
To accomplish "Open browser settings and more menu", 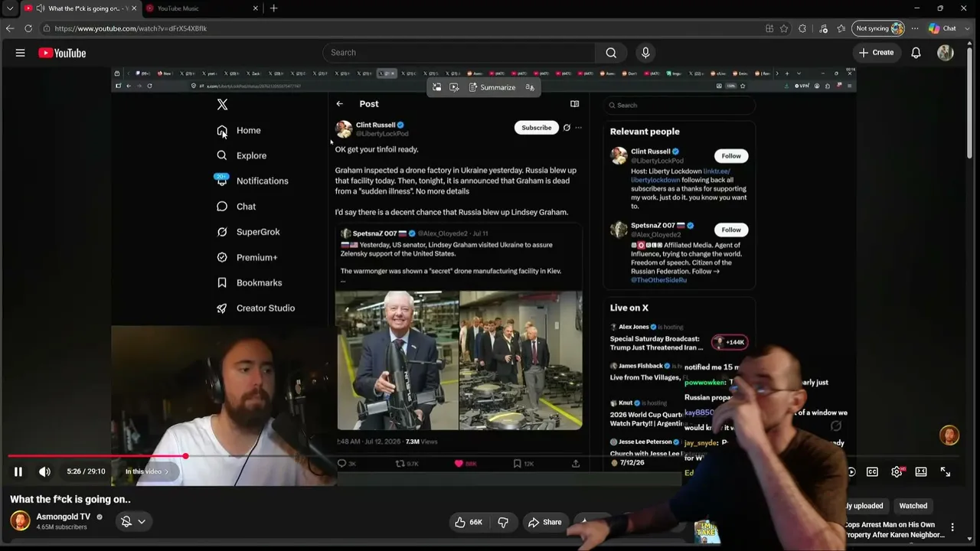I will pyautogui.click(x=916, y=28).
